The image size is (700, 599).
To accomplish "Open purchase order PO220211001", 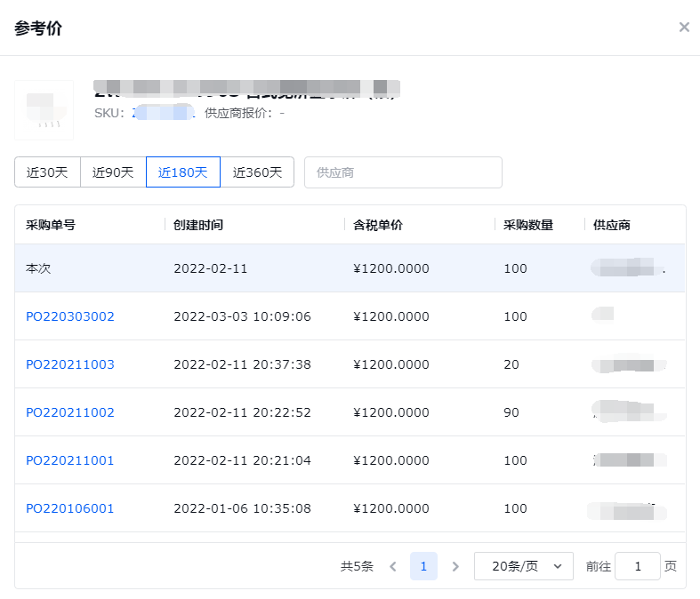I will click(x=70, y=460).
